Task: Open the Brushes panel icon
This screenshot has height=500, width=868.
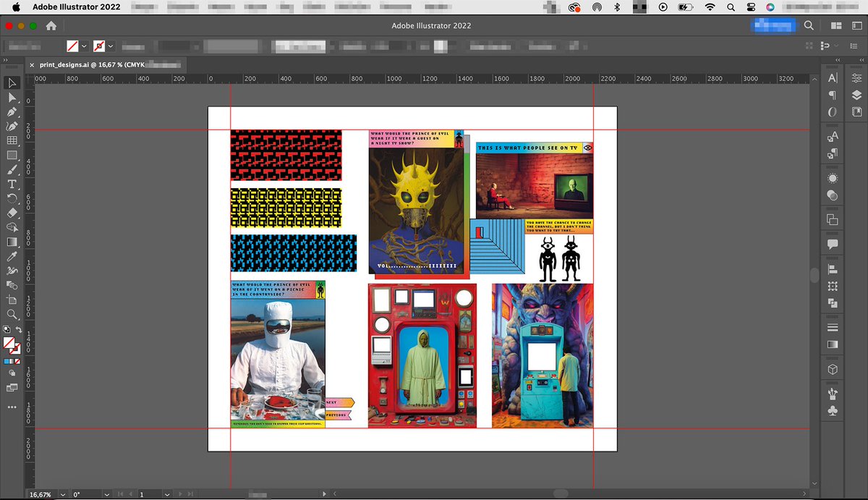Action: click(x=833, y=394)
